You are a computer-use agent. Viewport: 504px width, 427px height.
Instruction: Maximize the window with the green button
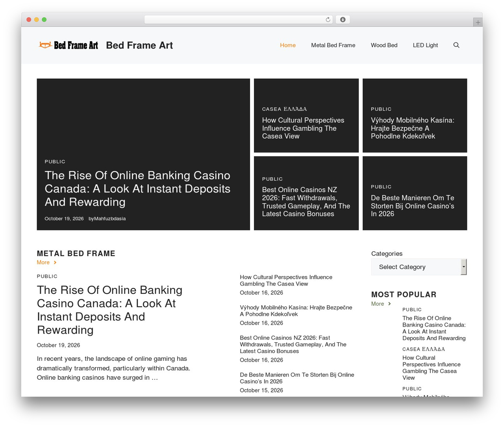[44, 20]
